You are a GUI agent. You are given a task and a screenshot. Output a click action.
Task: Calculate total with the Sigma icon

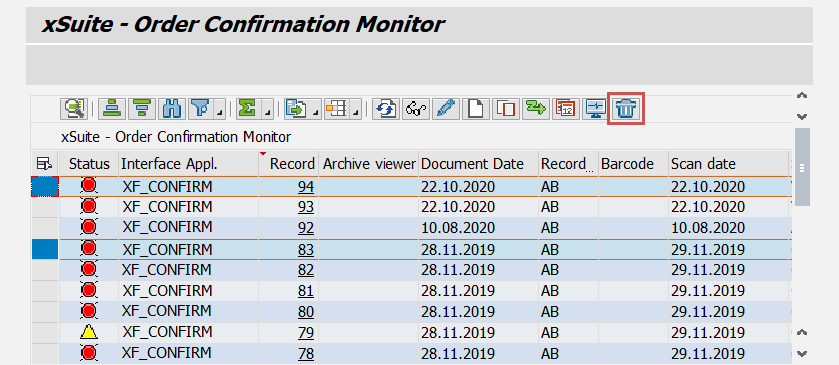coord(247,109)
